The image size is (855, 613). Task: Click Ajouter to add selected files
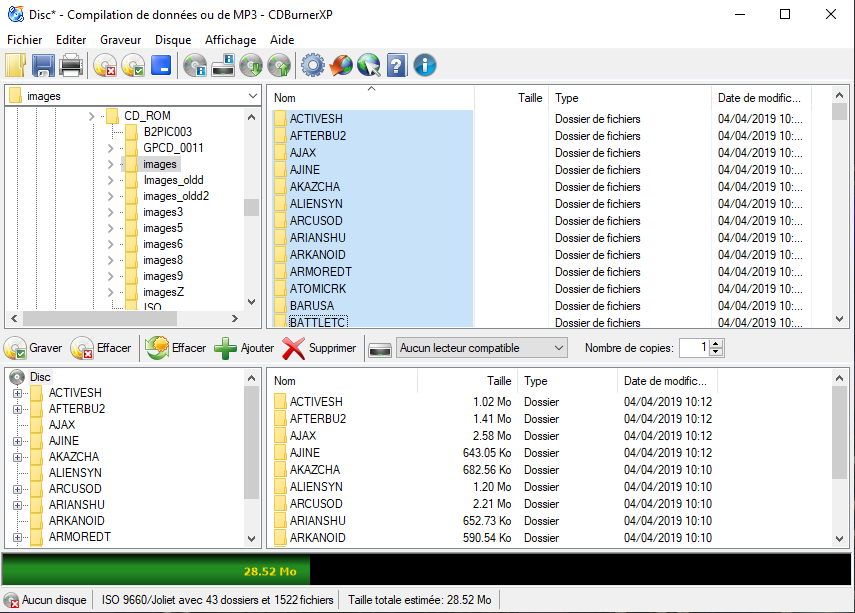pyautogui.click(x=244, y=348)
